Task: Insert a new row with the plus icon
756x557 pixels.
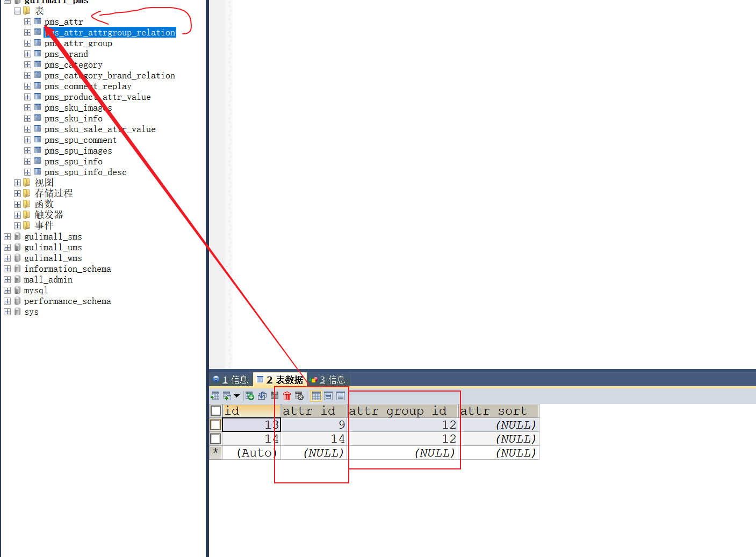Action: click(x=250, y=396)
